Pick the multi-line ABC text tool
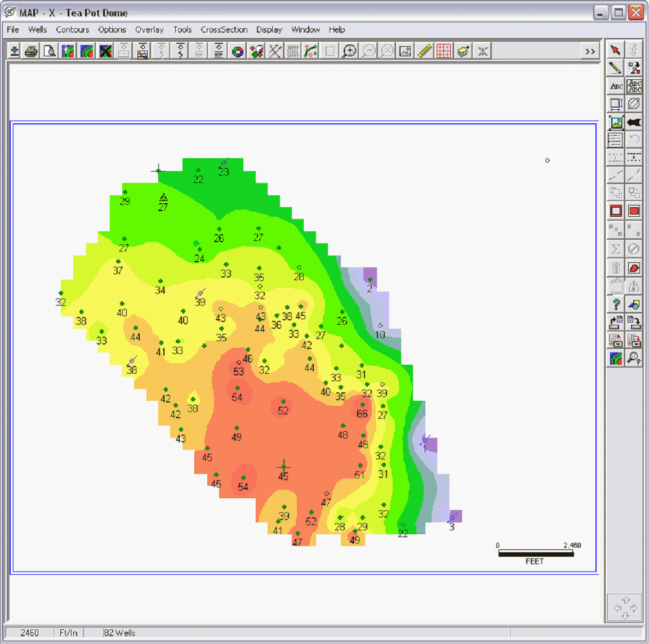Viewport: 649px width, 644px height. coord(634,86)
